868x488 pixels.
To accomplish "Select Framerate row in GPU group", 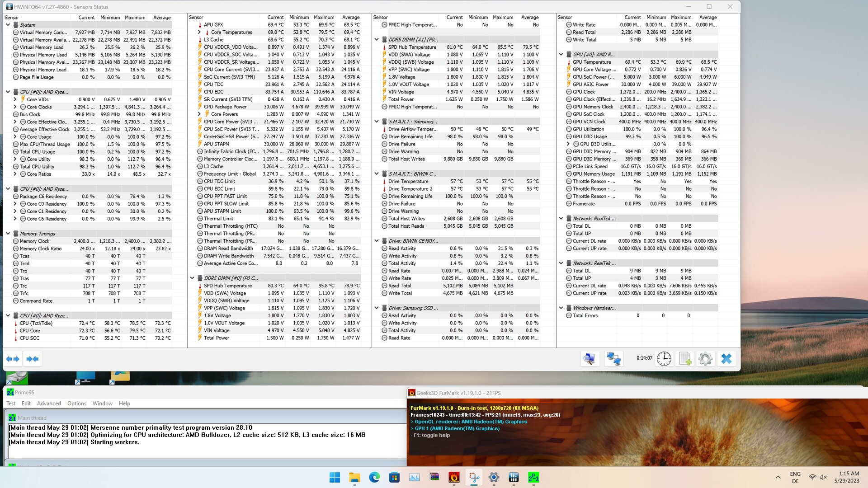I will (642, 204).
